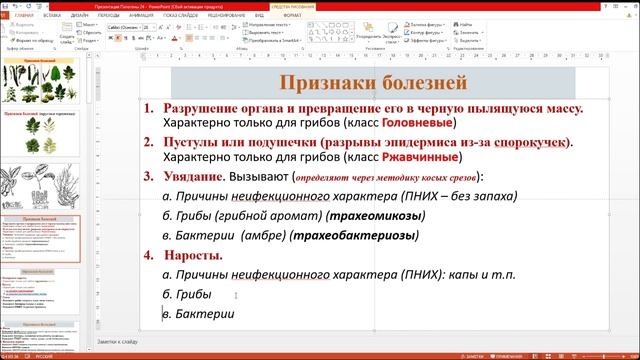The image size is (640, 360).
Task: Switch to normal view status bar icon
Action: click(x=535, y=356)
